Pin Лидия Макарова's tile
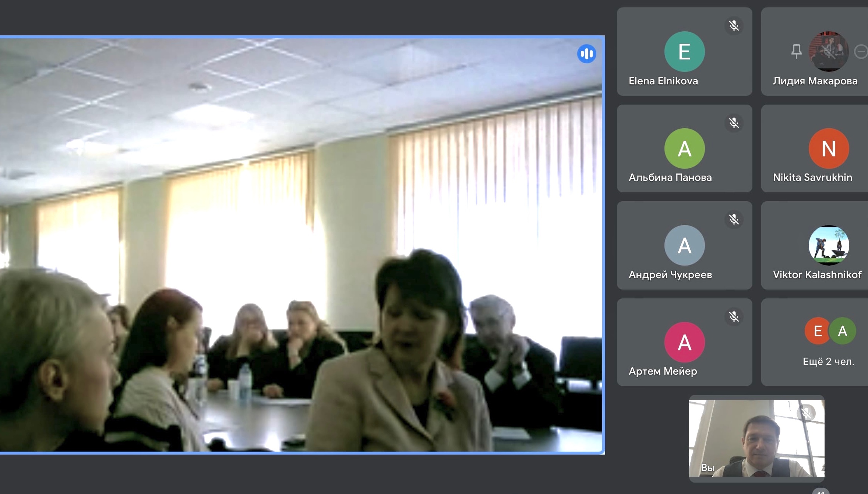 tap(796, 51)
